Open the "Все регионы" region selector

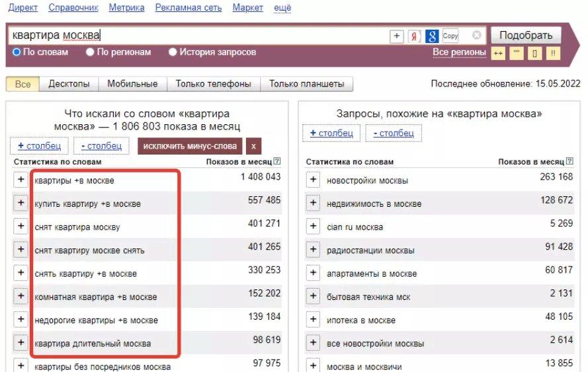click(x=459, y=52)
